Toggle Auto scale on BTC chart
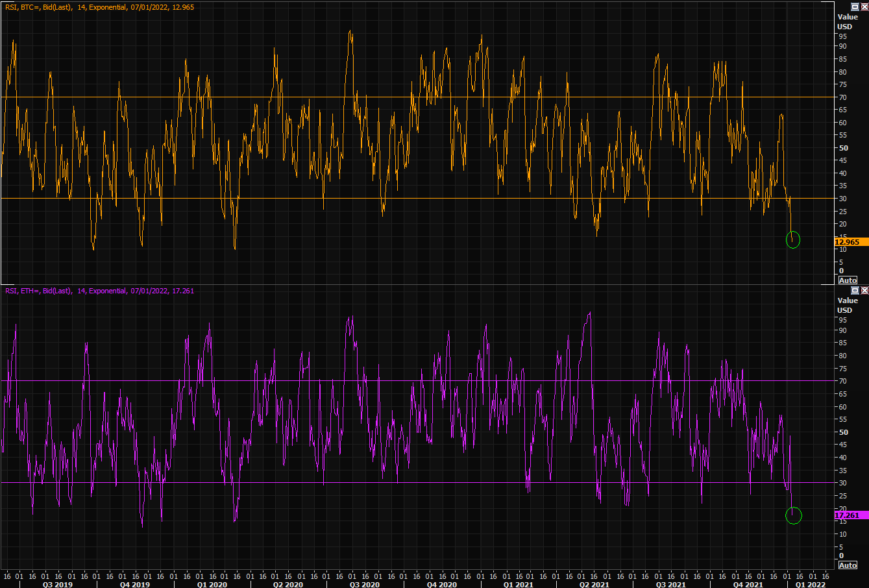Screen dimensions: 869x588 [x=848, y=280]
